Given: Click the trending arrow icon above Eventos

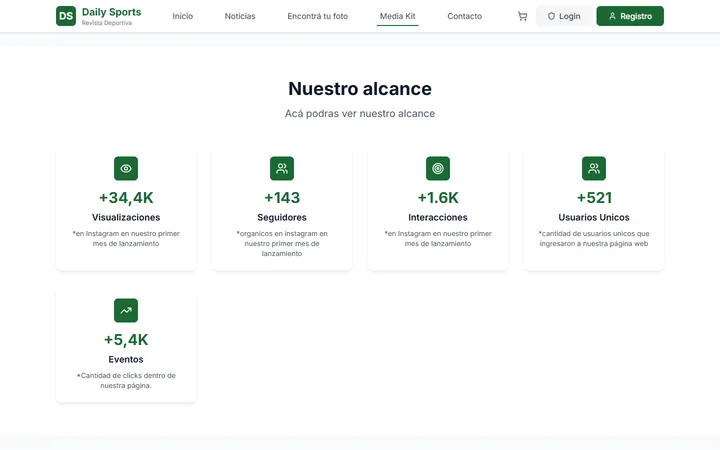Looking at the screenshot, I should click(126, 310).
